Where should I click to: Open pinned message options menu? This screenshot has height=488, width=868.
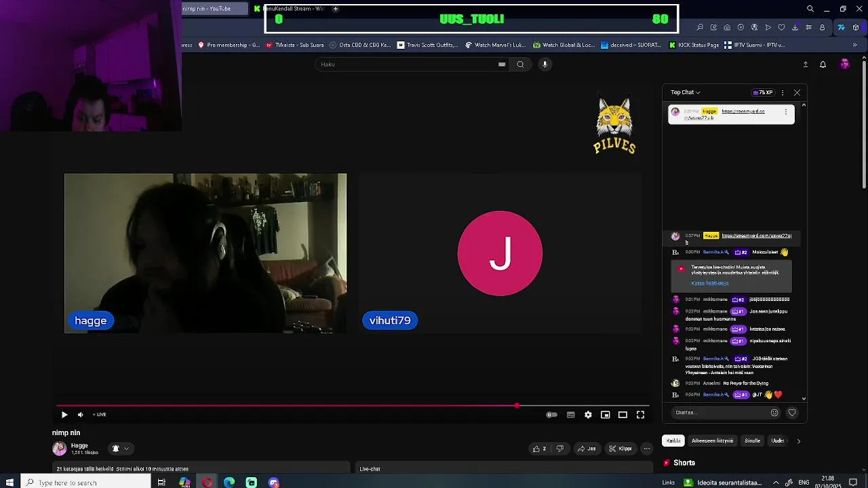coord(786,112)
